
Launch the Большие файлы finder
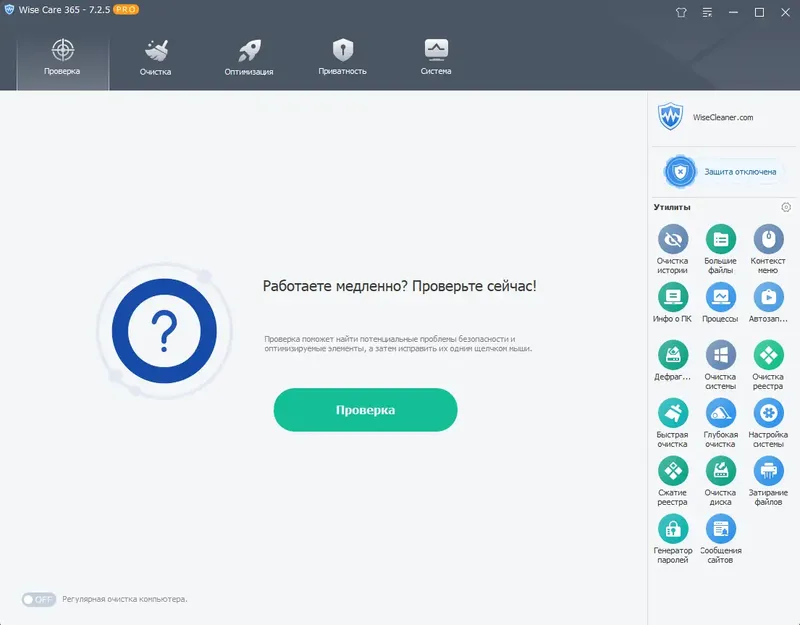point(720,243)
